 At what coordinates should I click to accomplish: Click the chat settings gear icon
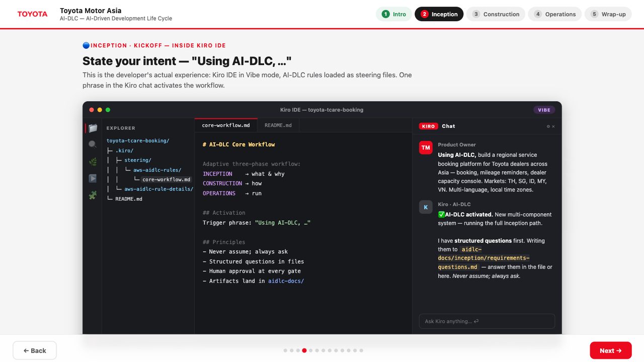(x=548, y=126)
